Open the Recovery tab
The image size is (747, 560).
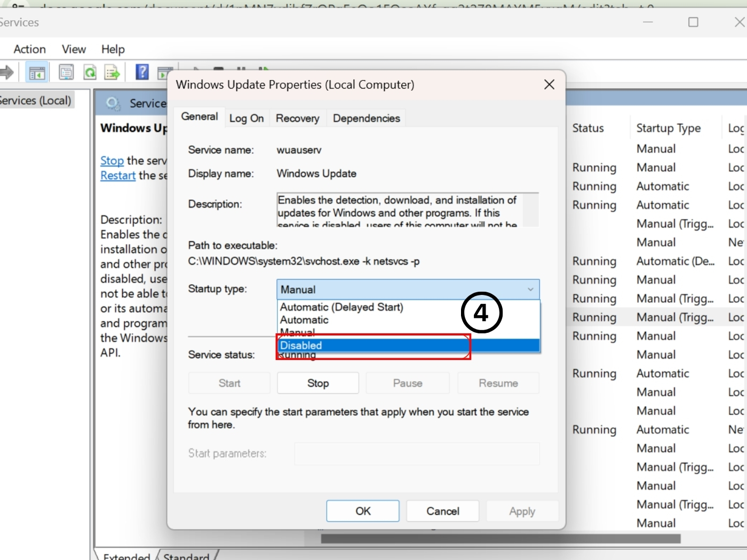pyautogui.click(x=298, y=118)
